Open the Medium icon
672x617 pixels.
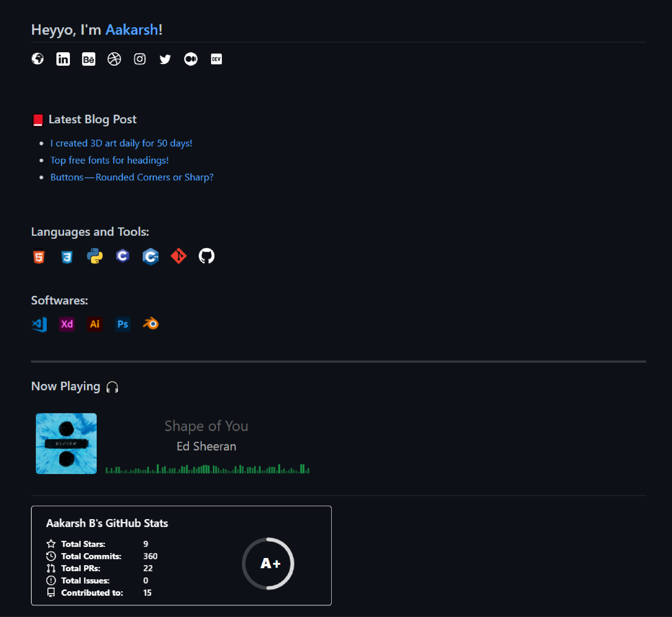[191, 59]
